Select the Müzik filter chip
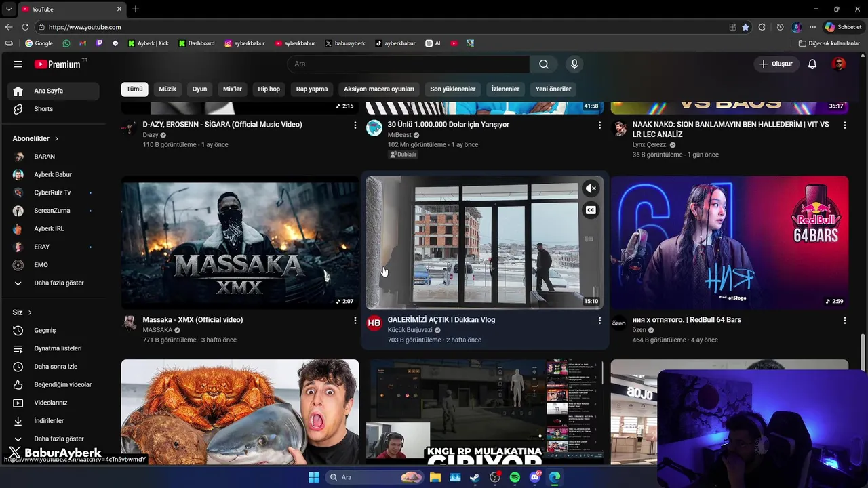Image resolution: width=868 pixels, height=488 pixels. [167, 89]
